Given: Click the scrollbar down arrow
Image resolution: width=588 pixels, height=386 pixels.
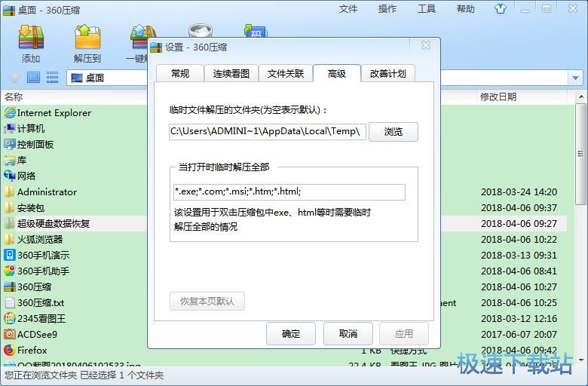Looking at the screenshot, I should click(x=581, y=360).
